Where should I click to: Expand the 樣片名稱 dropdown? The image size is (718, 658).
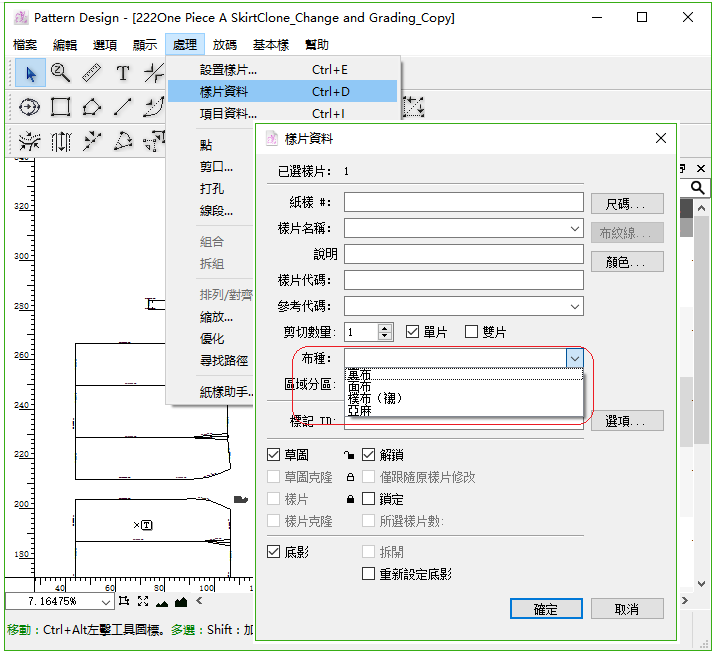click(574, 229)
